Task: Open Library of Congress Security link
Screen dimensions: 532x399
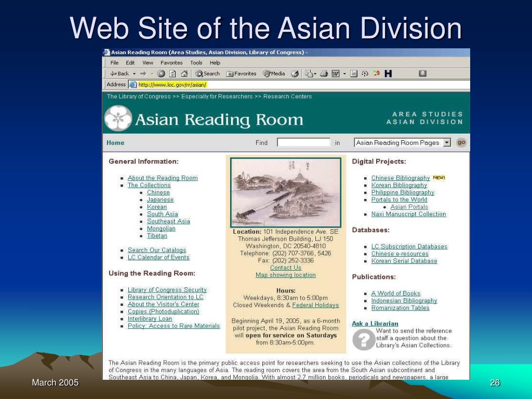Action: [167, 290]
